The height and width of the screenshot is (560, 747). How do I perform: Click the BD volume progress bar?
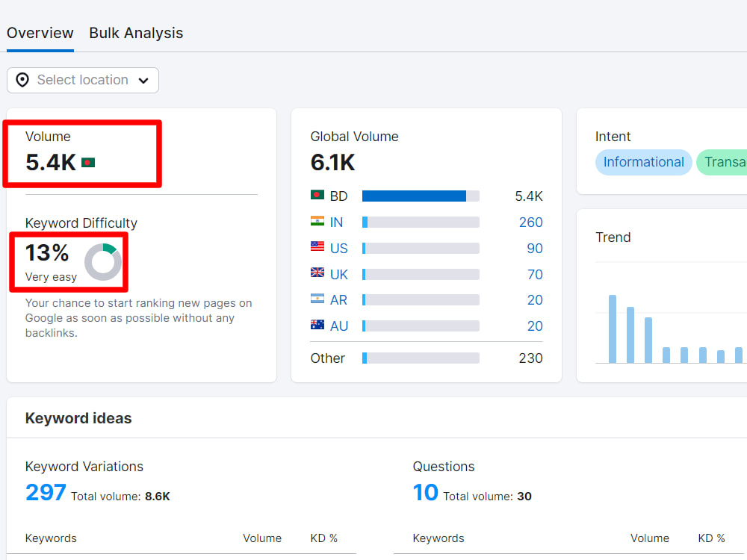[421, 196]
